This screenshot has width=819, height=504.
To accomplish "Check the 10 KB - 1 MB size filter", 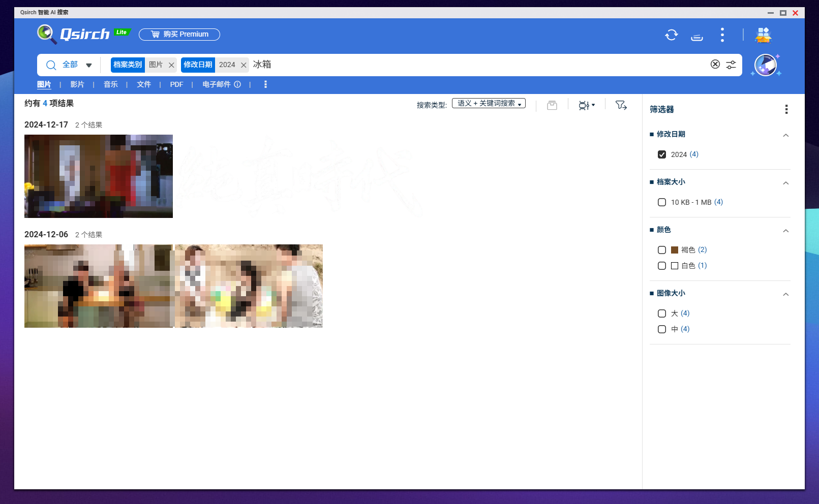I will tap(662, 202).
